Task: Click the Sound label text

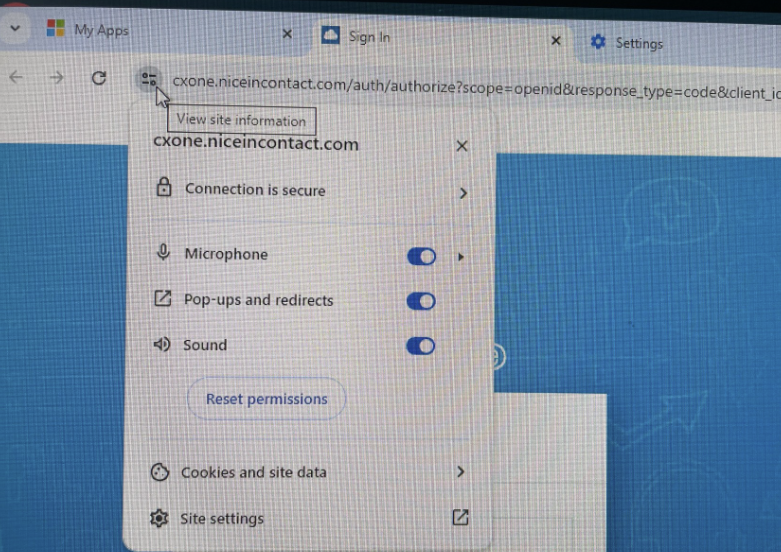Action: click(x=205, y=345)
